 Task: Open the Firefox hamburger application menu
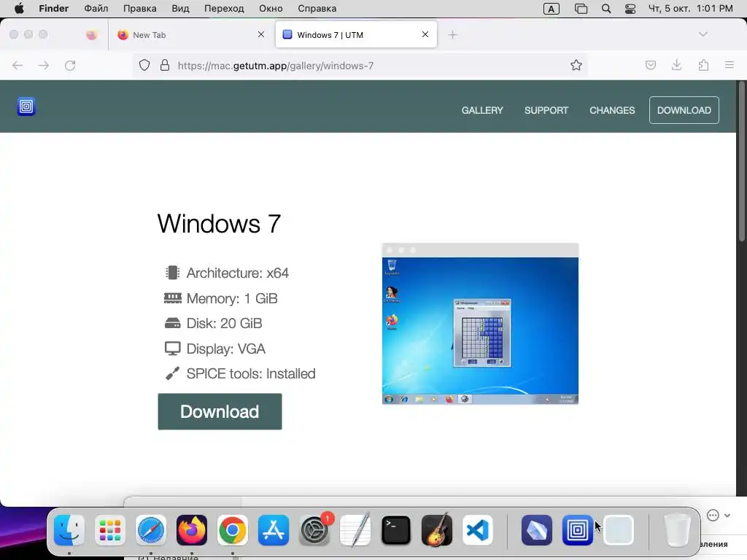(x=729, y=65)
